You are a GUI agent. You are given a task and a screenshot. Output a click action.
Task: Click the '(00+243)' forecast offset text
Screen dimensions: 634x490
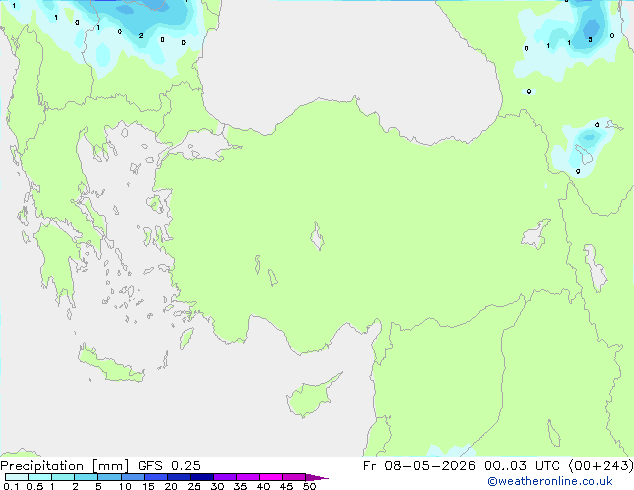click(601, 466)
